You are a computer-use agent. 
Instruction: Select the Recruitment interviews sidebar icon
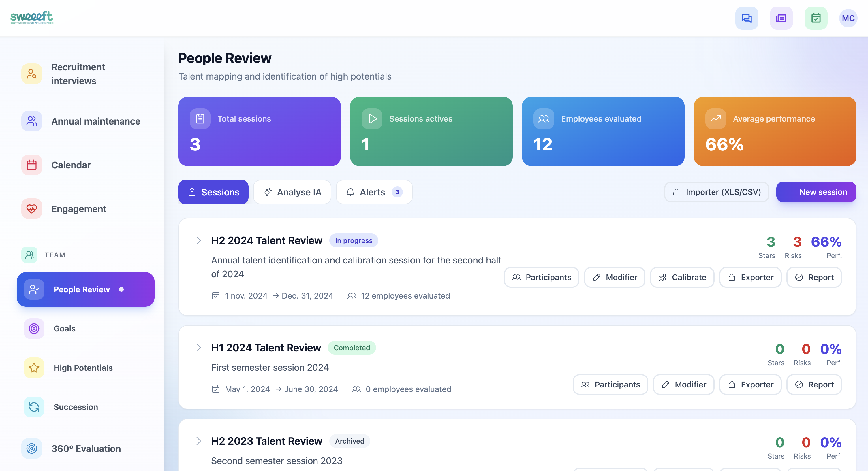(31, 74)
